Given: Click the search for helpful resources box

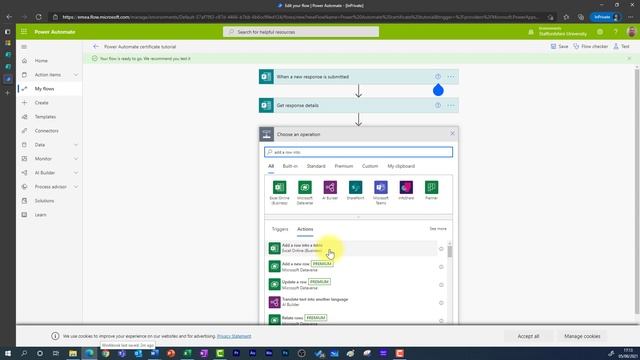Looking at the screenshot, I should click(x=301, y=32).
